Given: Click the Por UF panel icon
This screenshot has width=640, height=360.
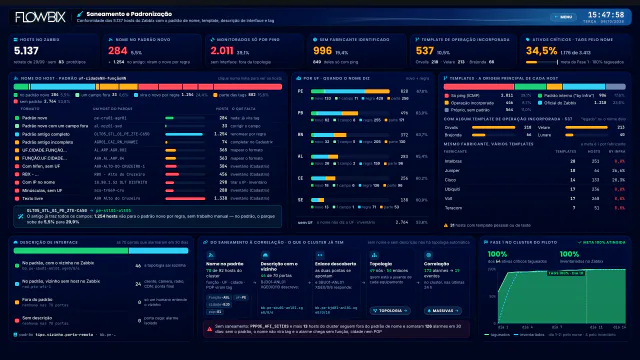Looking at the screenshot, I should point(298,78).
